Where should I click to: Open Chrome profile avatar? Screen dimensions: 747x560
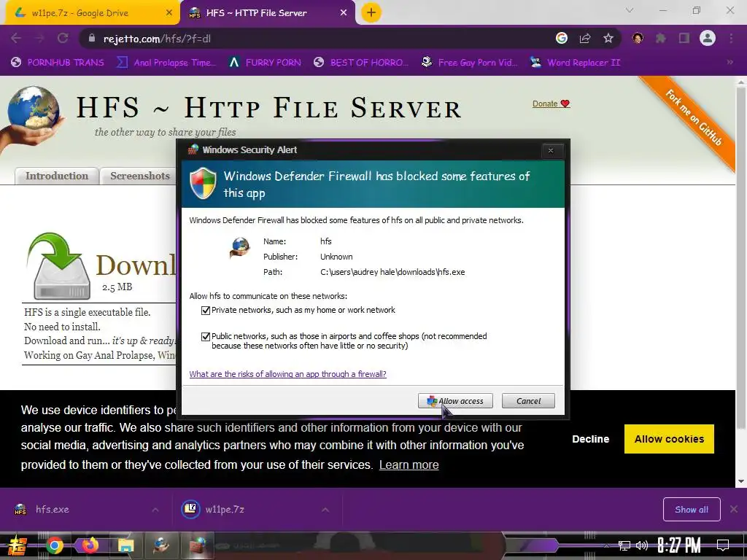point(708,39)
